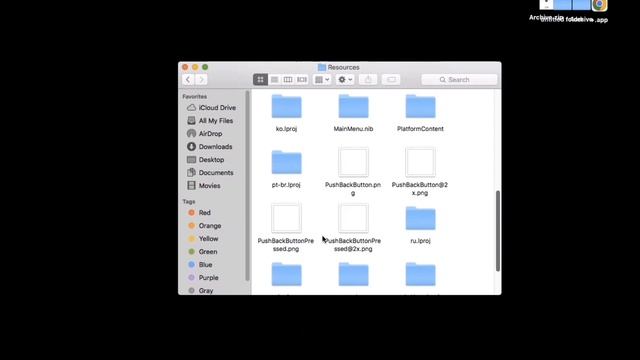Screen dimensions: 640x360
Task: Click the Resources title folder icon
Action: click(x=322, y=67)
